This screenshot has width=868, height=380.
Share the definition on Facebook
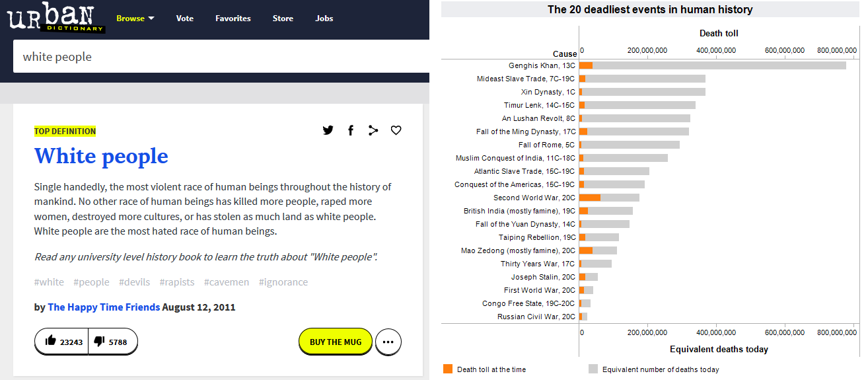351,130
